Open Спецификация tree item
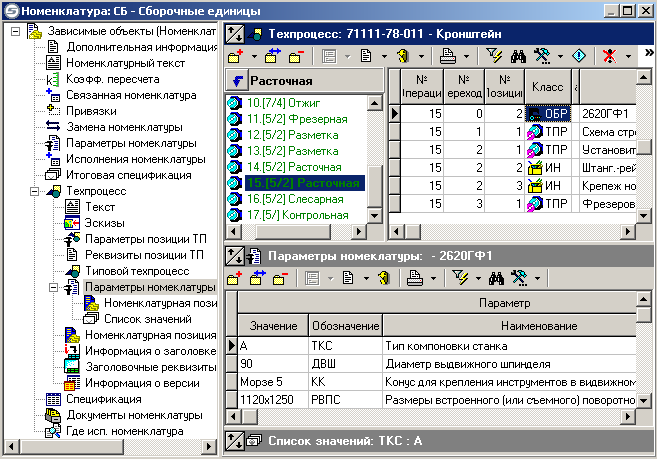This screenshot has width=657, height=459. point(106,399)
